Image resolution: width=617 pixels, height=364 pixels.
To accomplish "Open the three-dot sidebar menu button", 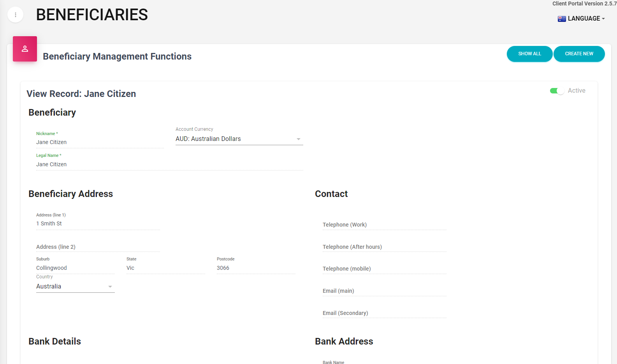I will click(16, 15).
